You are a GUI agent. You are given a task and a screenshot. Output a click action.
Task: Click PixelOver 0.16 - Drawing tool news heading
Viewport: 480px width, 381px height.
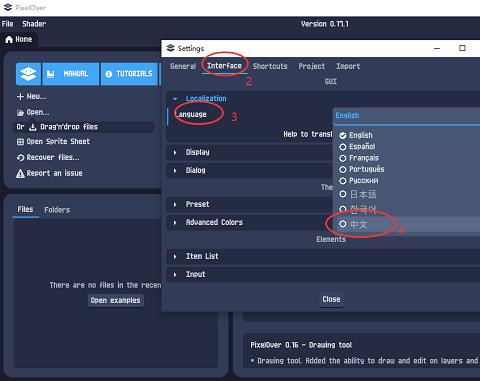pyautogui.click(x=301, y=345)
